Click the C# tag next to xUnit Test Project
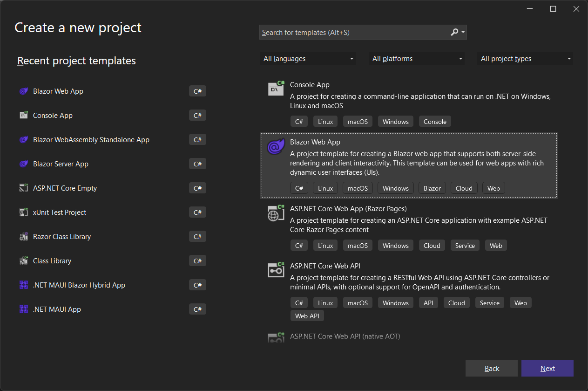Screen dimensions: 588x391 coord(197,213)
